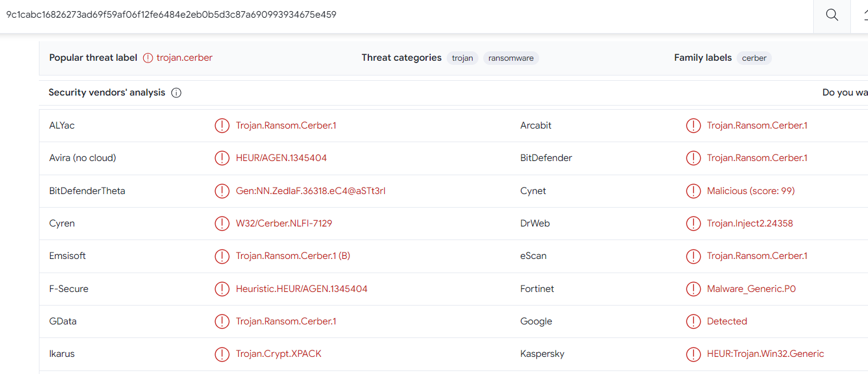Click Malware_Generic.P0 result text
868x374 pixels.
[751, 289]
